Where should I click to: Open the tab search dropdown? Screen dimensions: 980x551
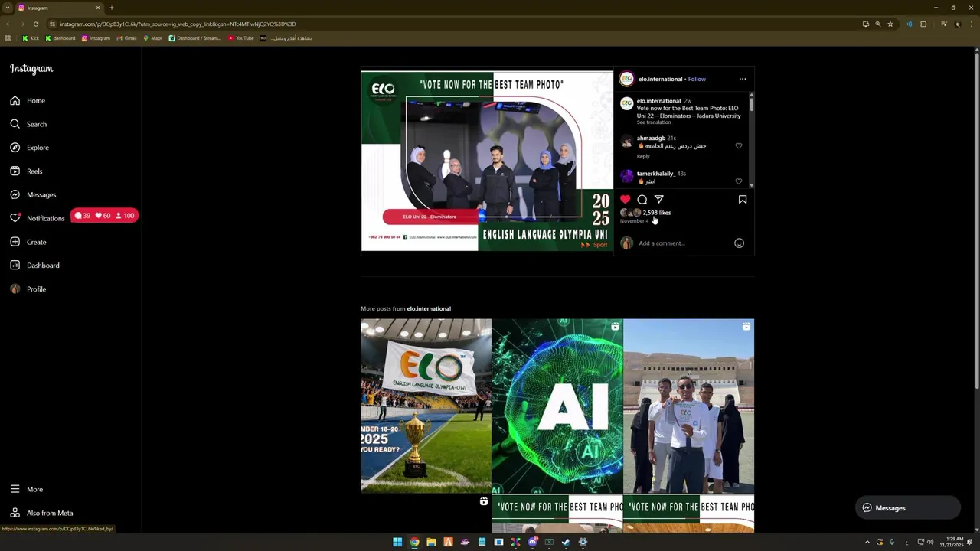[x=7, y=8]
